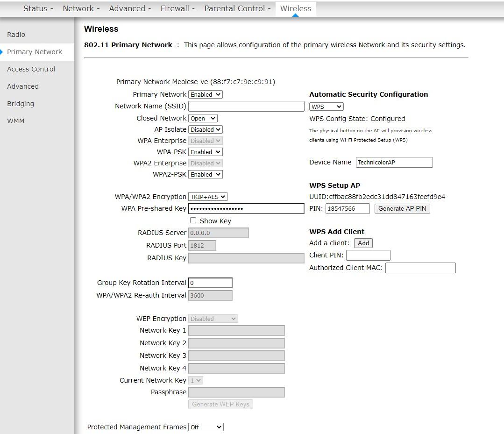Click Generate AP PIN button

click(402, 209)
